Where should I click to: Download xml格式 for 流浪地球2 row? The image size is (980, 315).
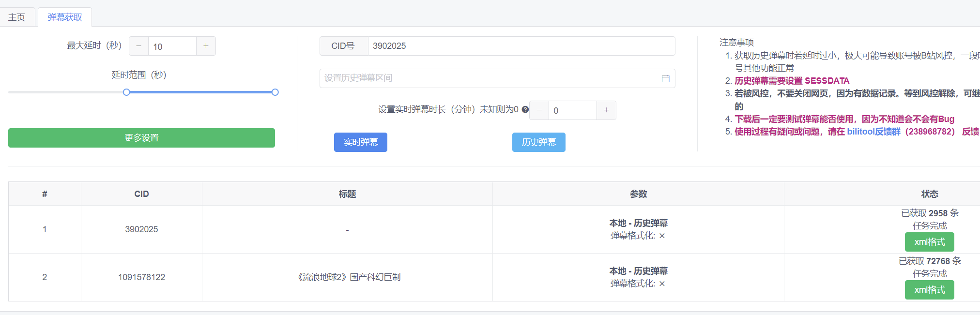click(929, 290)
